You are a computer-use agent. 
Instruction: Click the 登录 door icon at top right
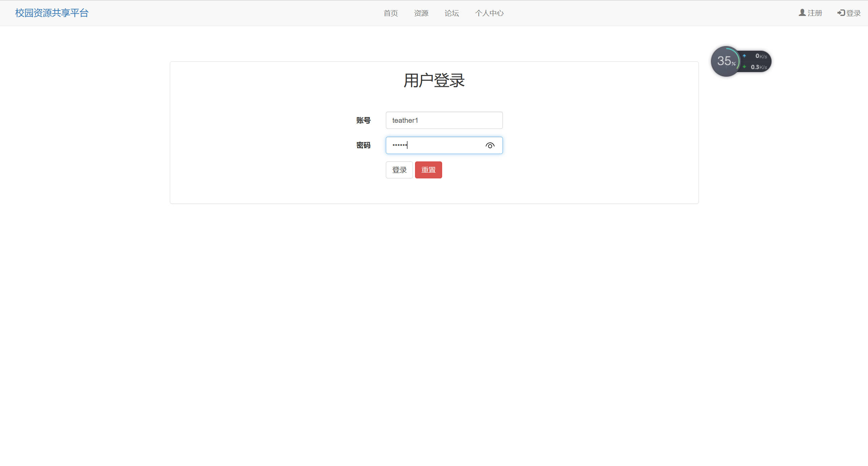840,13
